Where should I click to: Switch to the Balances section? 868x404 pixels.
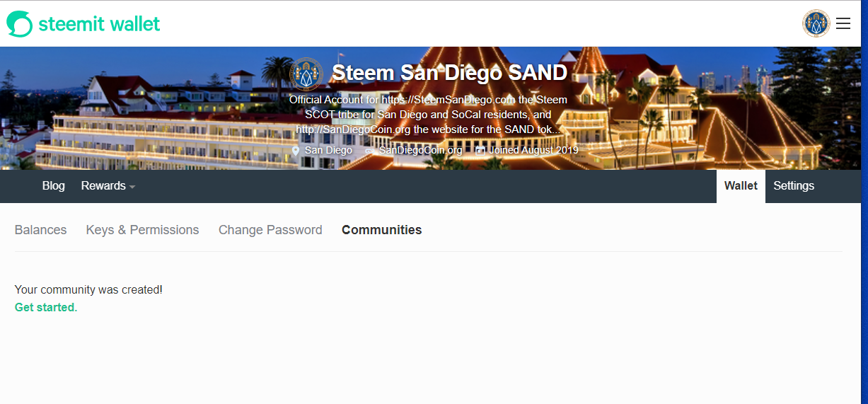pos(40,230)
